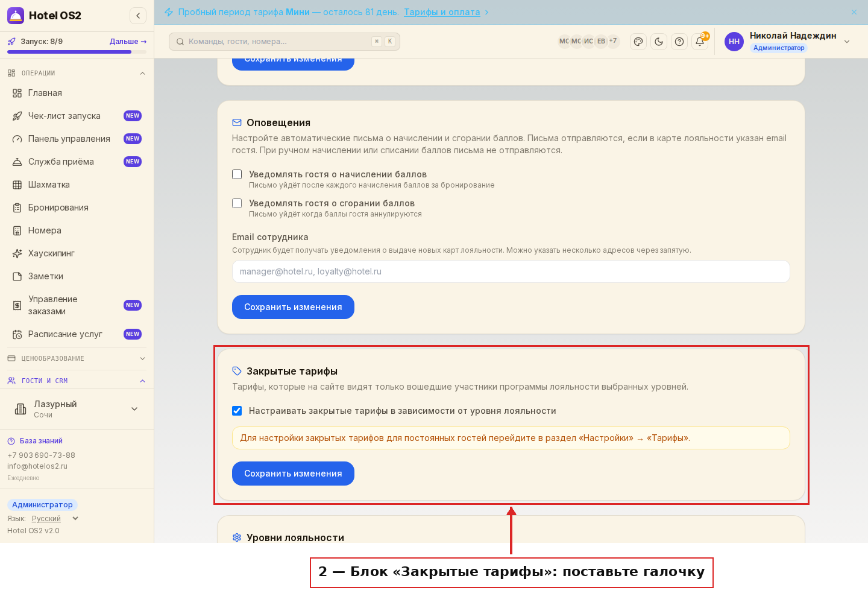This screenshot has width=868, height=602.
Task: Open the notifications bell
Action: (700, 42)
